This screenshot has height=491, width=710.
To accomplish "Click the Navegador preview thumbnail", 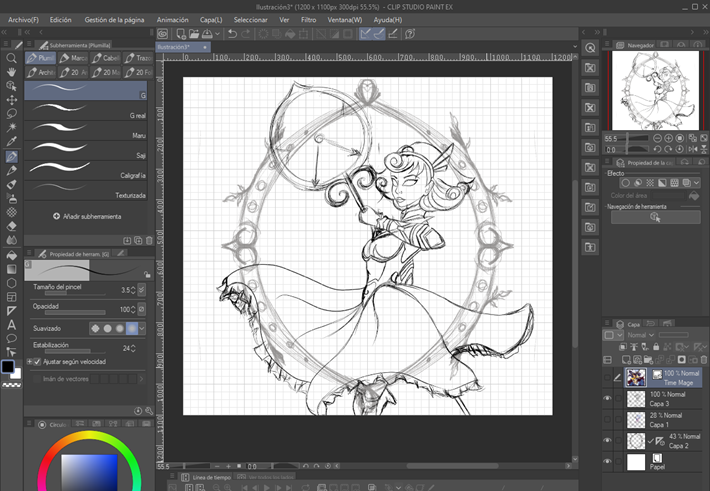I will pos(655,90).
